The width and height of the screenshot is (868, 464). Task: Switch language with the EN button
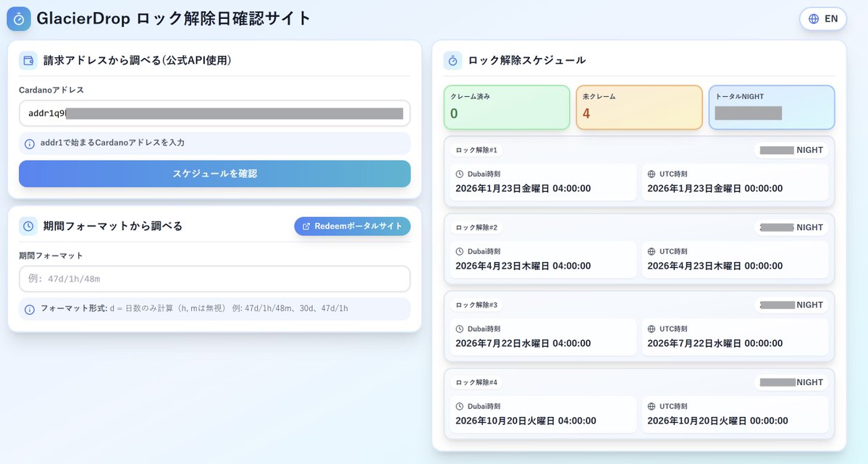[x=823, y=19]
